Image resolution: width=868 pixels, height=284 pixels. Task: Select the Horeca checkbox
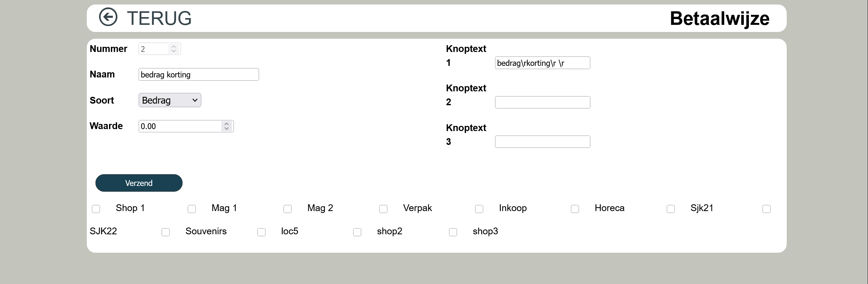click(x=575, y=209)
